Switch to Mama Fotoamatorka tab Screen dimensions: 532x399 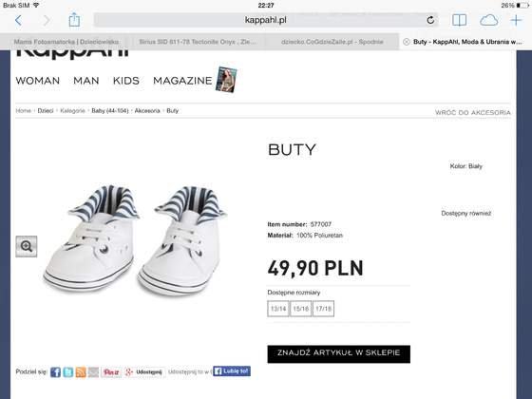[x=66, y=42]
